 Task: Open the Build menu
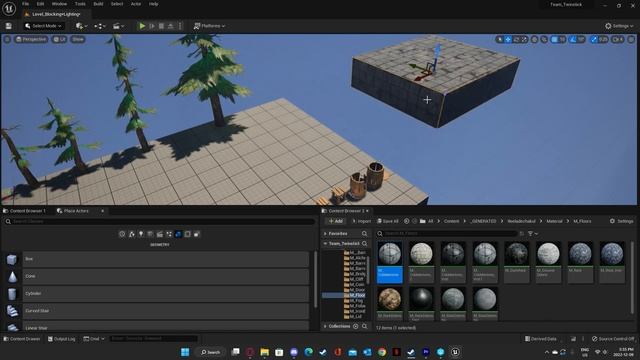(x=98, y=4)
